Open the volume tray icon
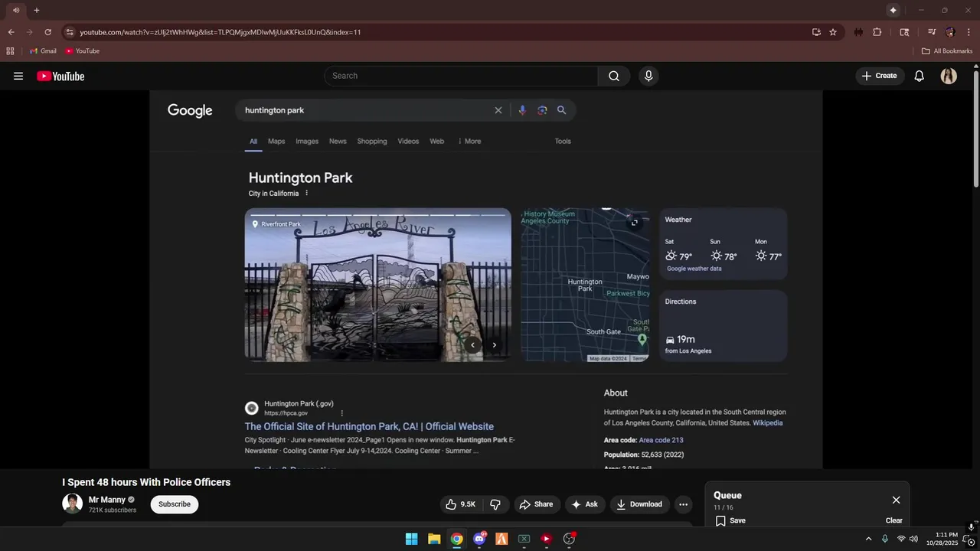Viewport: 980px width, 551px height. [913, 539]
